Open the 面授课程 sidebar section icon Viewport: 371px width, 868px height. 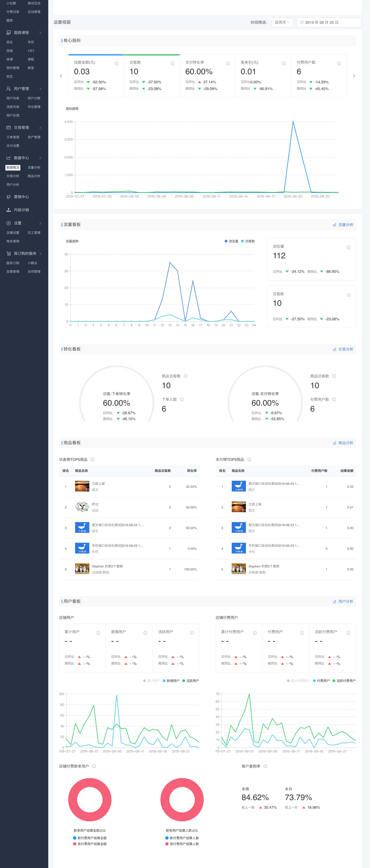point(8,33)
